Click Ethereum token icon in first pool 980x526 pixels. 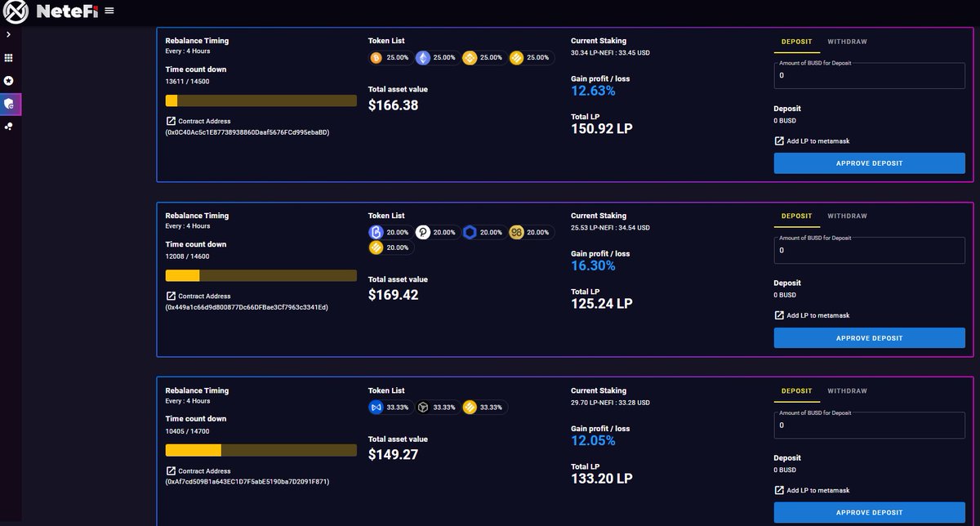click(423, 58)
